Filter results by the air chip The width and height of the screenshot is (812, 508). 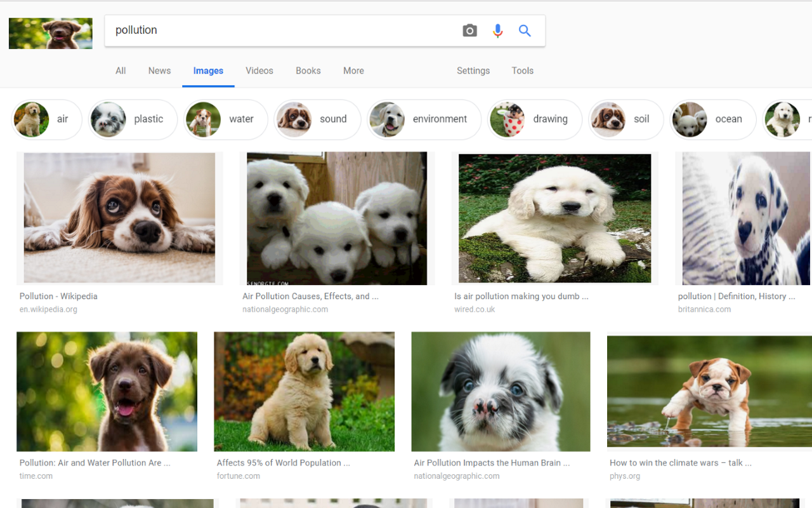47,119
